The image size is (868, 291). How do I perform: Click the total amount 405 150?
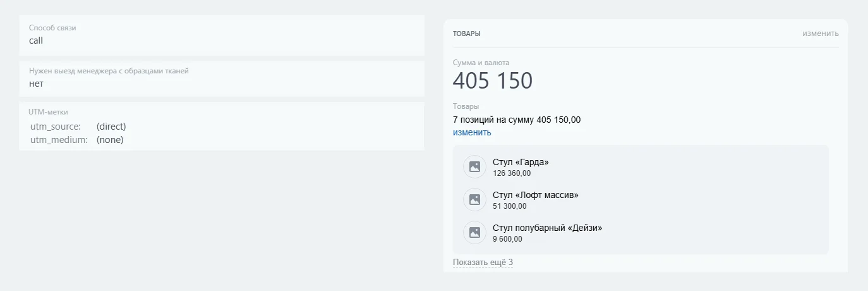[x=493, y=81]
